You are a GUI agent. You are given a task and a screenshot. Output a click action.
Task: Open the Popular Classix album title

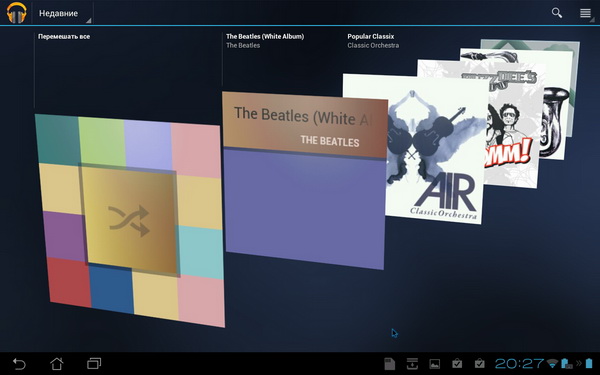click(x=370, y=36)
